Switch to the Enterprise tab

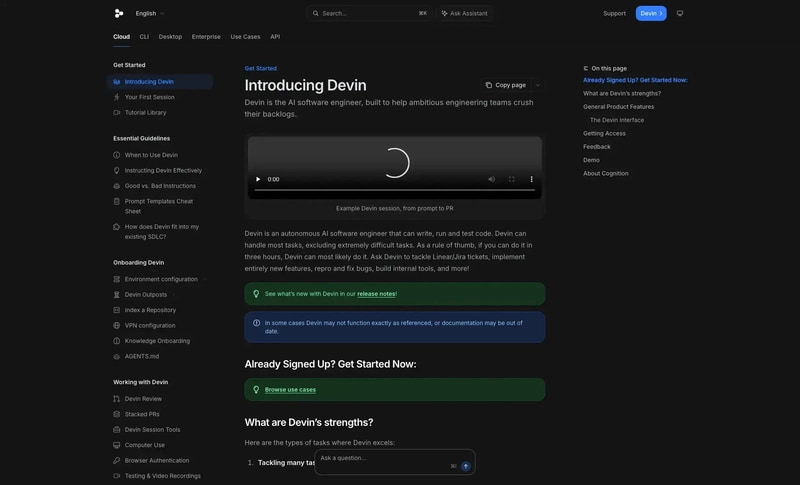206,37
